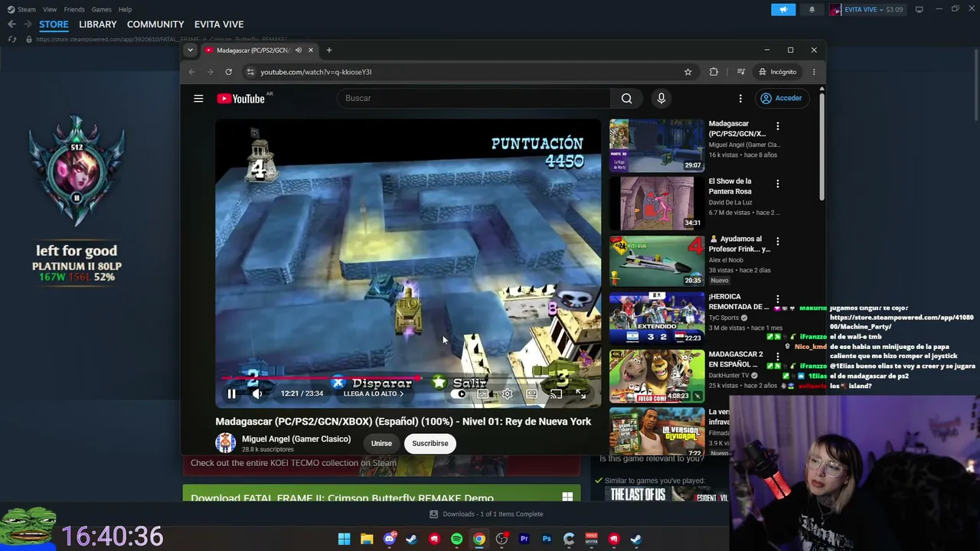Open the Steam menu
Screen dimensions: 980x551
tap(21, 9)
